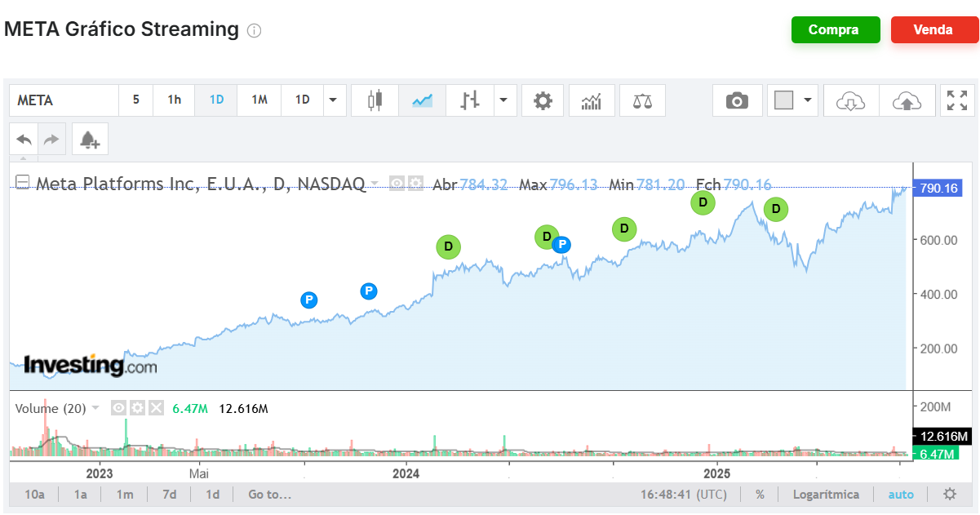Viewport: 980px width, 515px height.
Task: Load a saved chart layout from cloud
Action: coord(851,100)
